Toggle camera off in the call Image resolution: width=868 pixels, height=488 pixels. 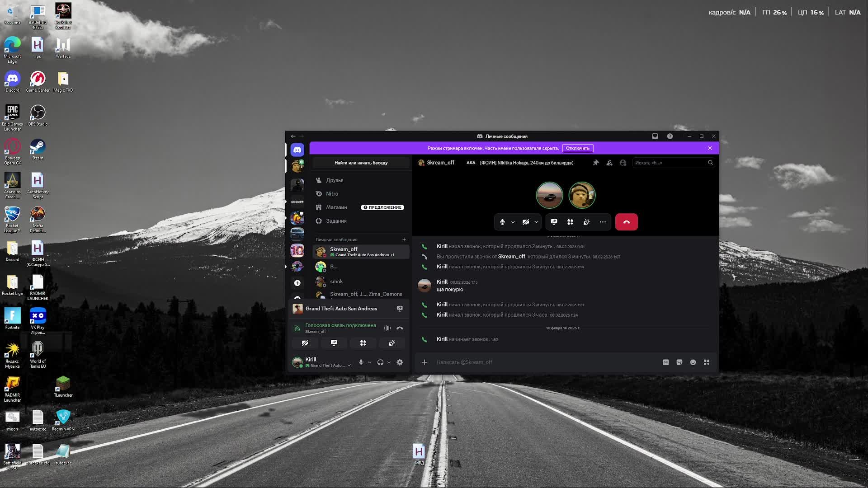[525, 222]
